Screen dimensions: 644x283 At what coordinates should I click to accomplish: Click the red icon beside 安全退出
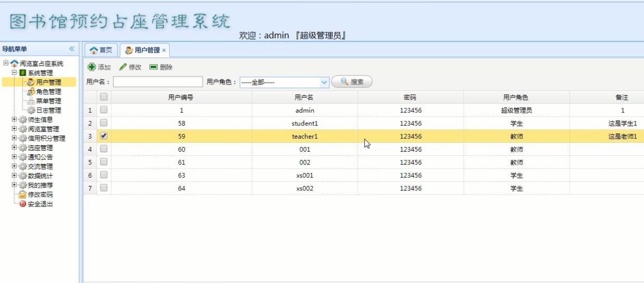coord(22,204)
